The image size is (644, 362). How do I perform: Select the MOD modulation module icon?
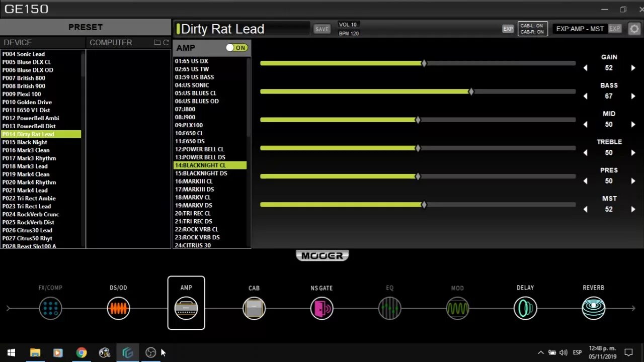click(457, 308)
